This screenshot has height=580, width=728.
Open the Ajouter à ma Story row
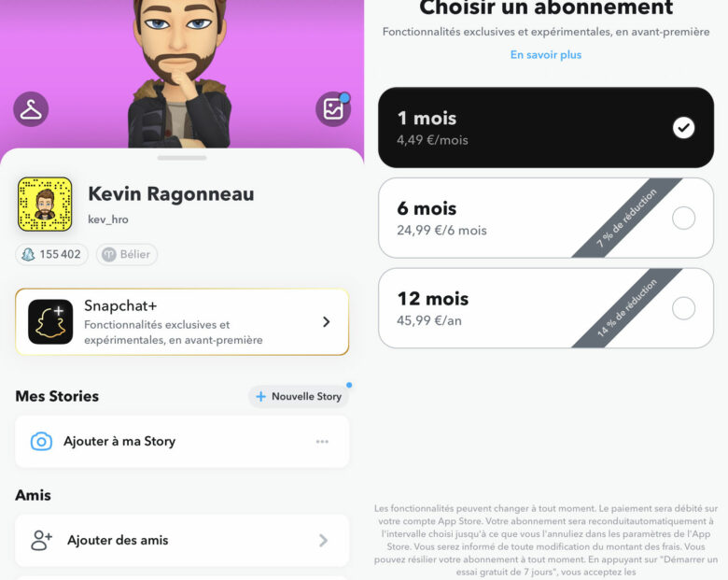tap(182, 442)
